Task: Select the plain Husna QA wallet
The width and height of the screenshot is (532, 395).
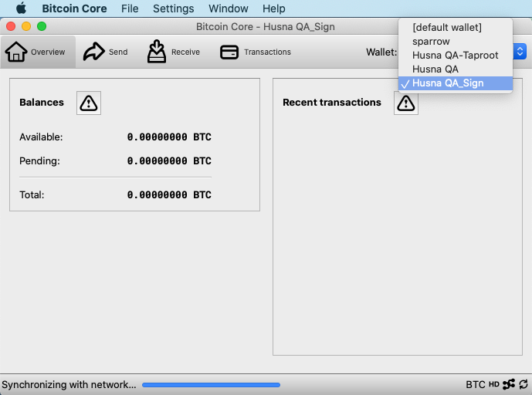Action: tap(456, 69)
